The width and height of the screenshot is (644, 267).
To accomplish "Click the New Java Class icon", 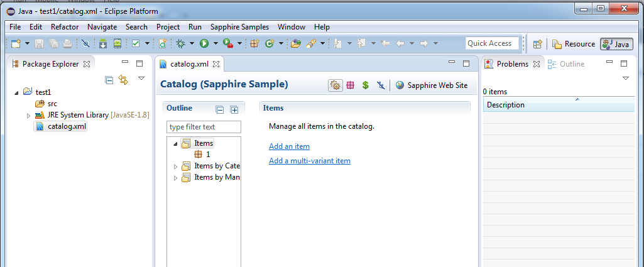I will 270,43.
